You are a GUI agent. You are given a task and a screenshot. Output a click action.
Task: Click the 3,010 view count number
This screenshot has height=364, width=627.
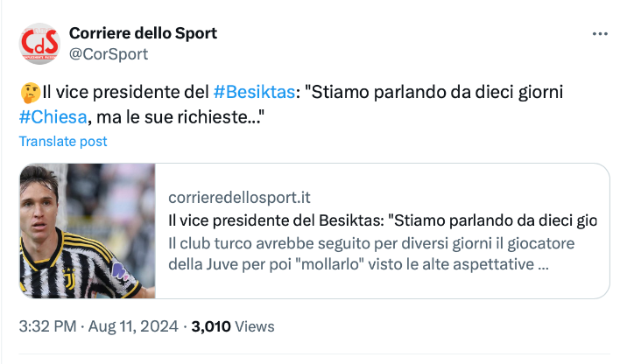click(210, 326)
